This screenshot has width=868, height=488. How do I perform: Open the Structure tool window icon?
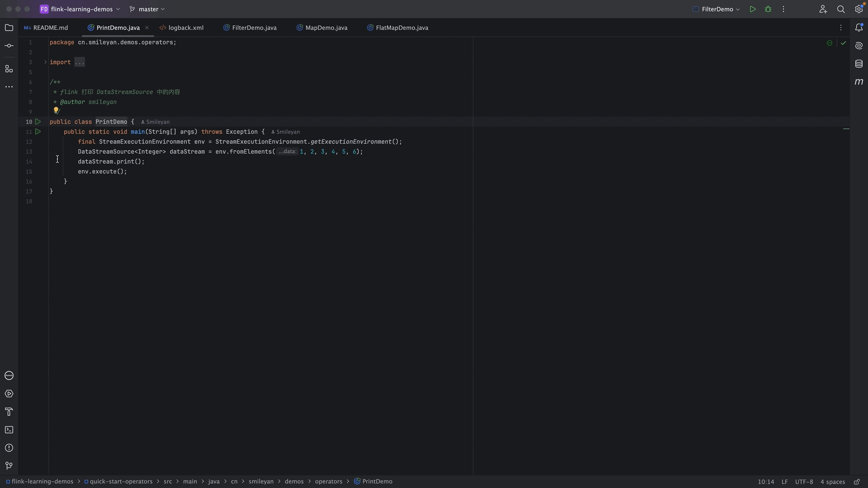pos(9,69)
